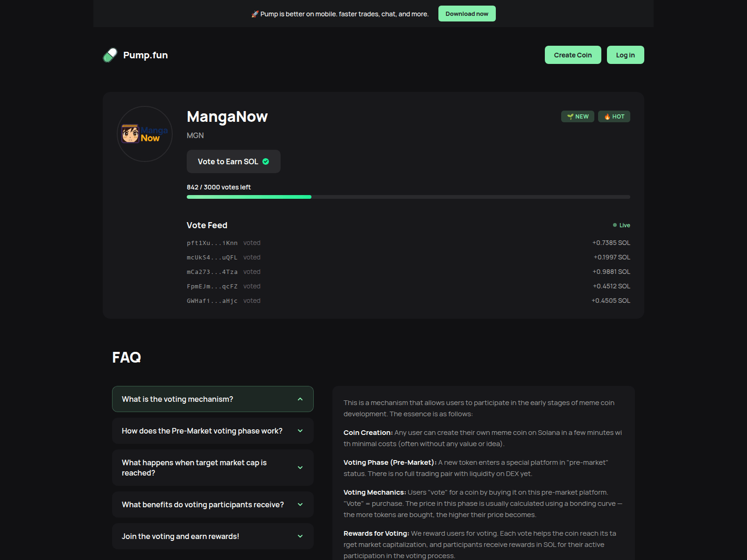Click the chevron on the voting mechanism FAQ
The height and width of the screenshot is (560, 747).
(300, 399)
